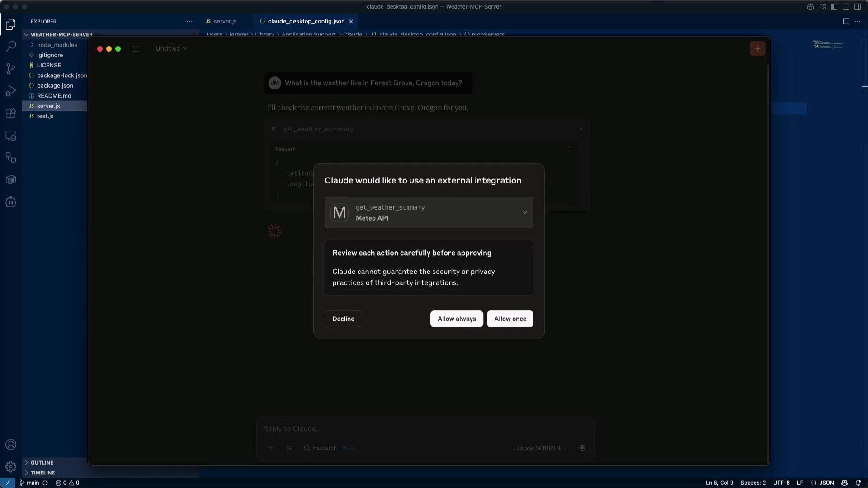
Task: Close the claude_desktop_config.json tab
Action: pos(351,21)
